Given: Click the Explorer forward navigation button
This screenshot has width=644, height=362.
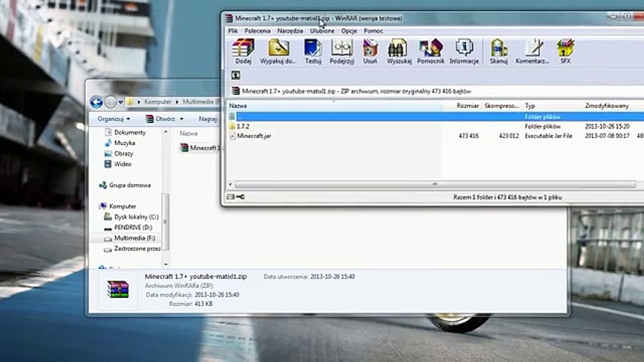Looking at the screenshot, I should (x=111, y=103).
